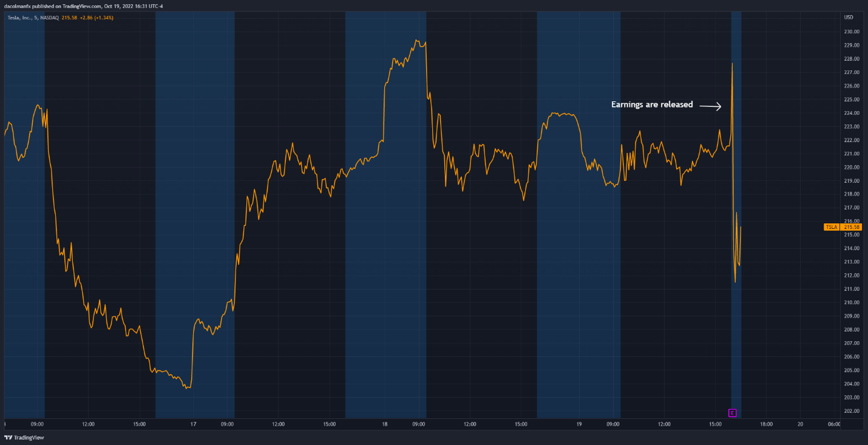Screen dimensions: 868x445
Task: Click the 224.00 price axis label
Action: [851, 113]
